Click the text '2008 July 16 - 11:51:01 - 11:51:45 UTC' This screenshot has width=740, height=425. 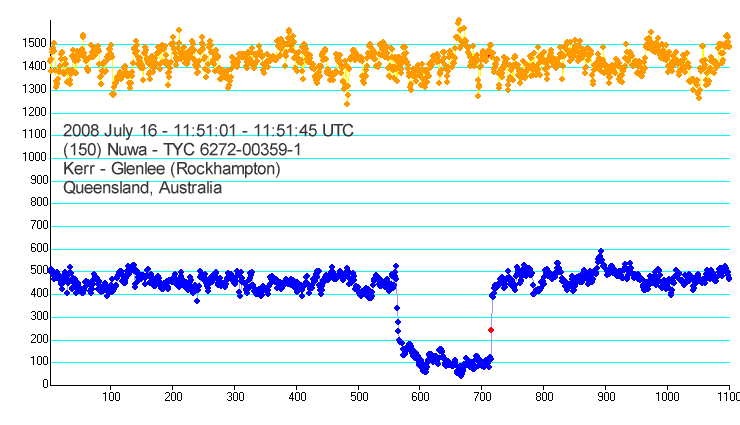click(x=208, y=131)
